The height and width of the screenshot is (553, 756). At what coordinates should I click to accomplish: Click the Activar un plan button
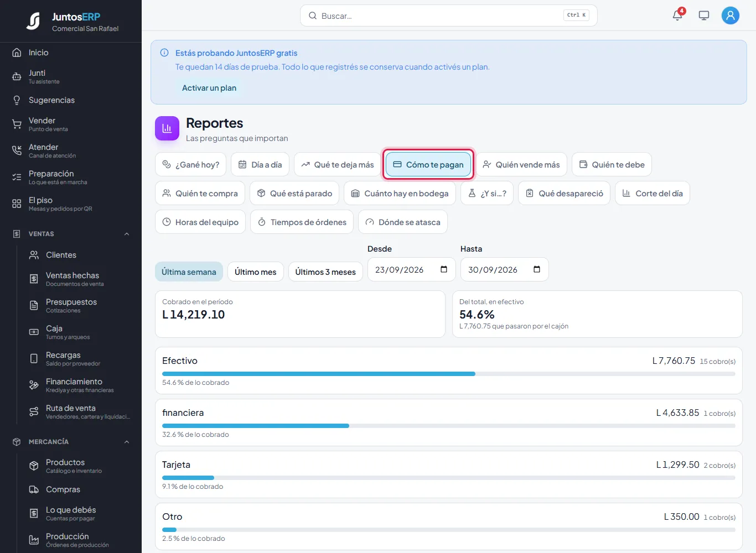[209, 88]
